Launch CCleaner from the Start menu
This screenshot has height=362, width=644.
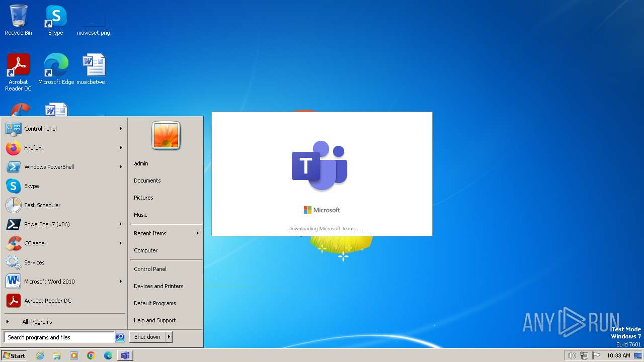64,243
